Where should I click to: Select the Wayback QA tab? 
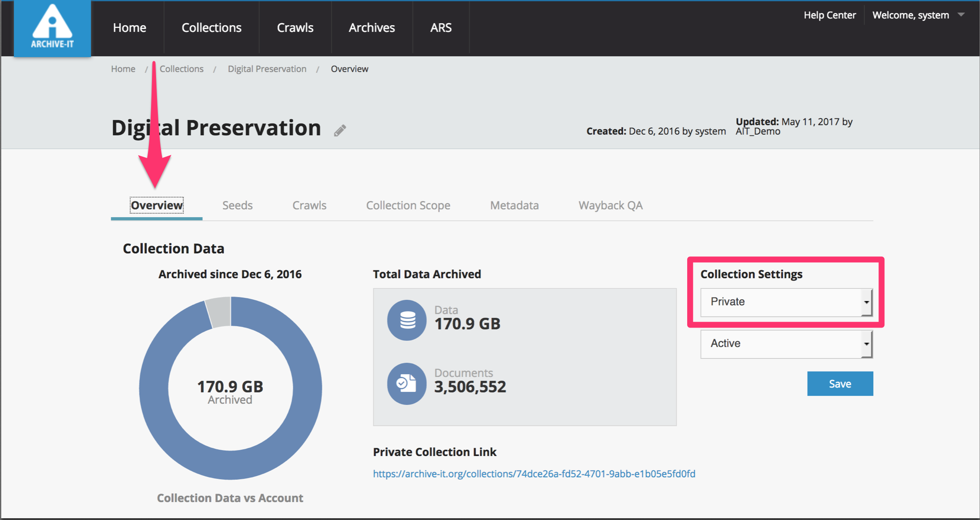coord(610,205)
